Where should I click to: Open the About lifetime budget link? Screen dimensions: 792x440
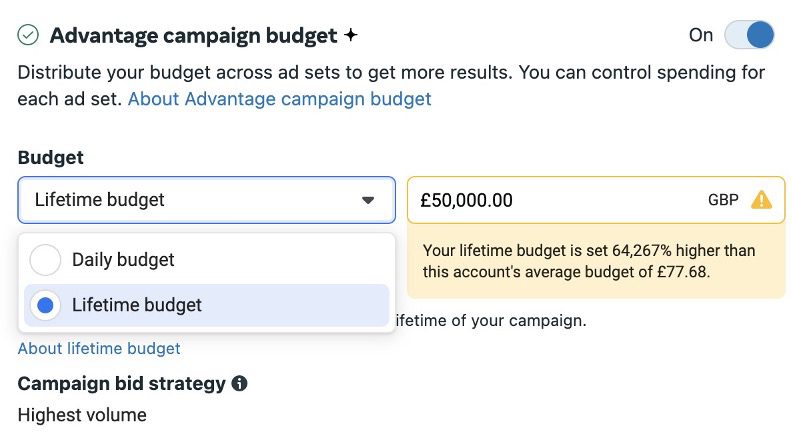[99, 348]
